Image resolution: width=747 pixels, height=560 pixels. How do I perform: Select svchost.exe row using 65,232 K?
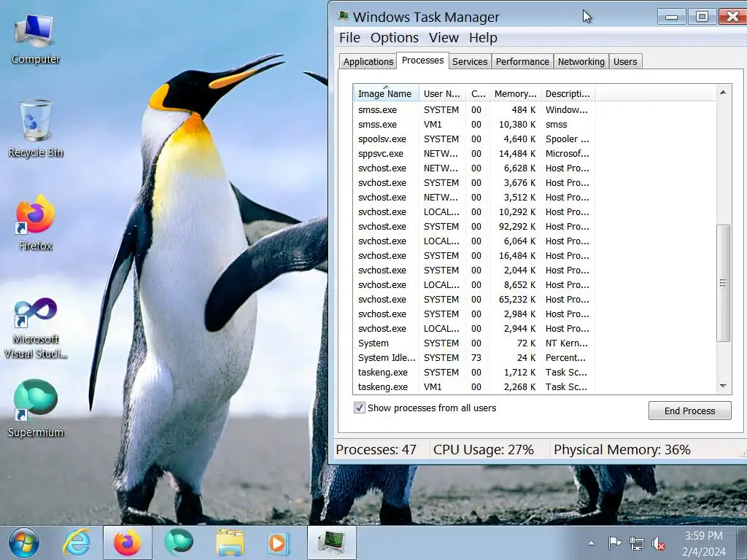pos(474,300)
